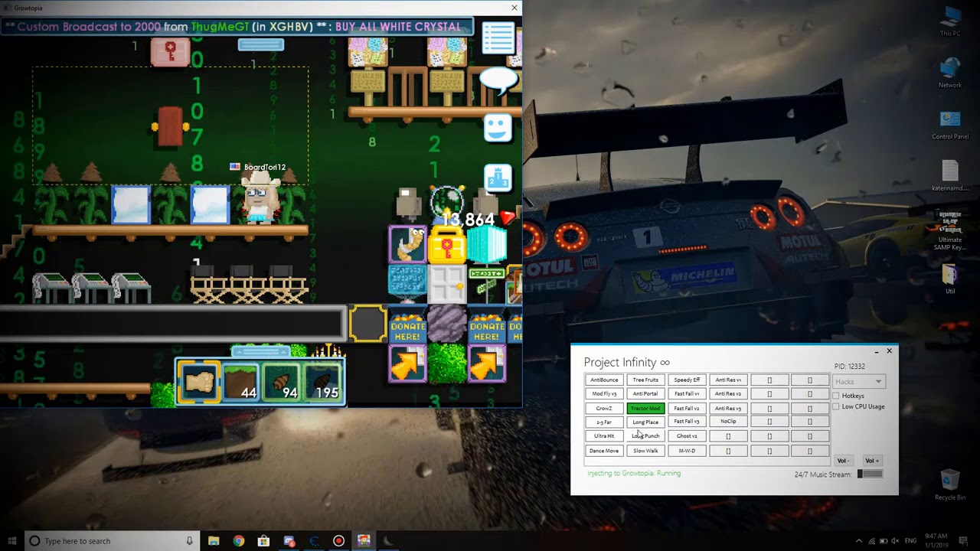980x551 pixels.
Task: Open Ultimate SAMP Key desktop shortcut
Action: tap(950, 230)
